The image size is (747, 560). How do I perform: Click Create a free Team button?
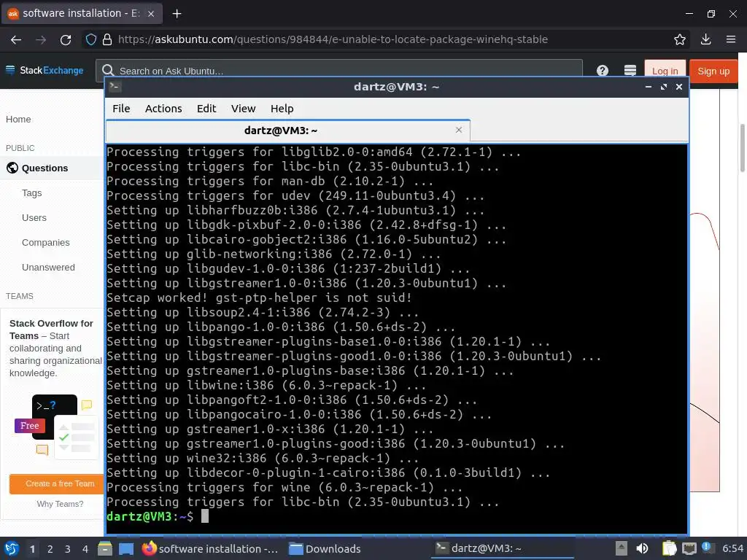coord(57,484)
